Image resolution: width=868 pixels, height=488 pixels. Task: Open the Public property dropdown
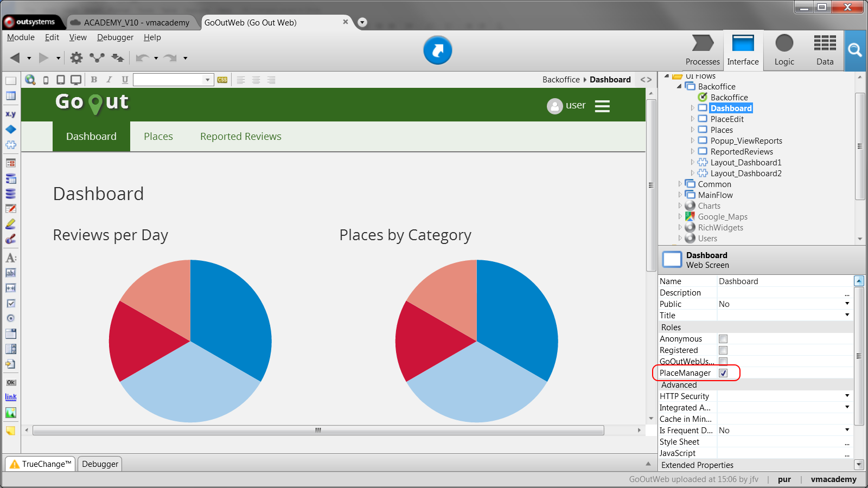pyautogui.click(x=847, y=304)
